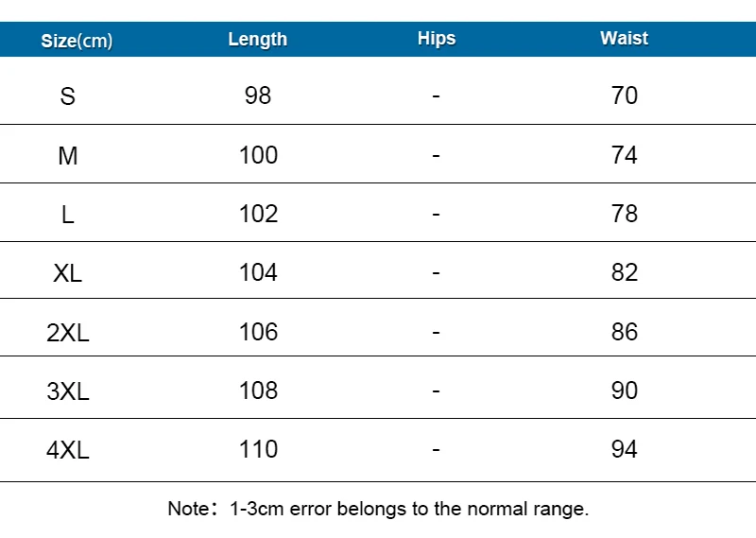Screen dimensions: 756x538
Task: Click the waist value 70
Action: click(625, 95)
